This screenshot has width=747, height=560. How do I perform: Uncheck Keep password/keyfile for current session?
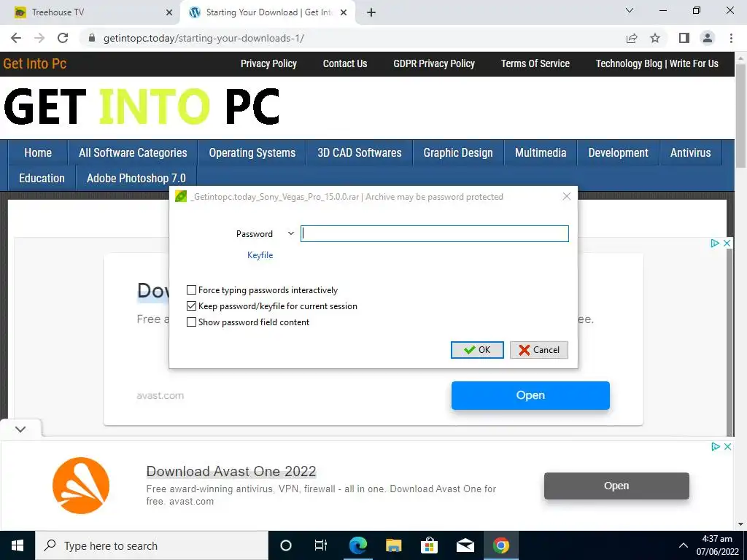coord(192,306)
